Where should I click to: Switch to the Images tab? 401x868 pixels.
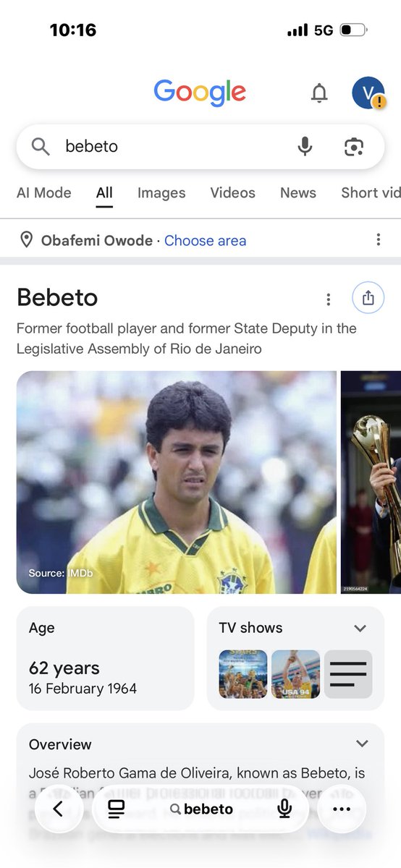pos(161,192)
